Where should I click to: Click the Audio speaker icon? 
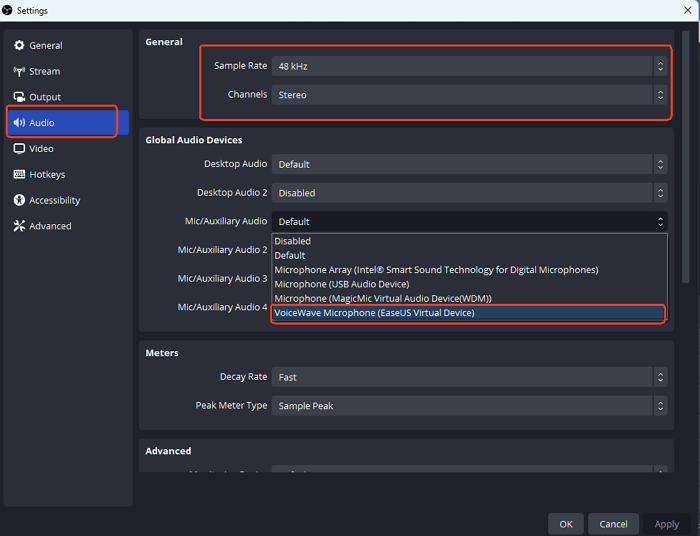point(19,123)
